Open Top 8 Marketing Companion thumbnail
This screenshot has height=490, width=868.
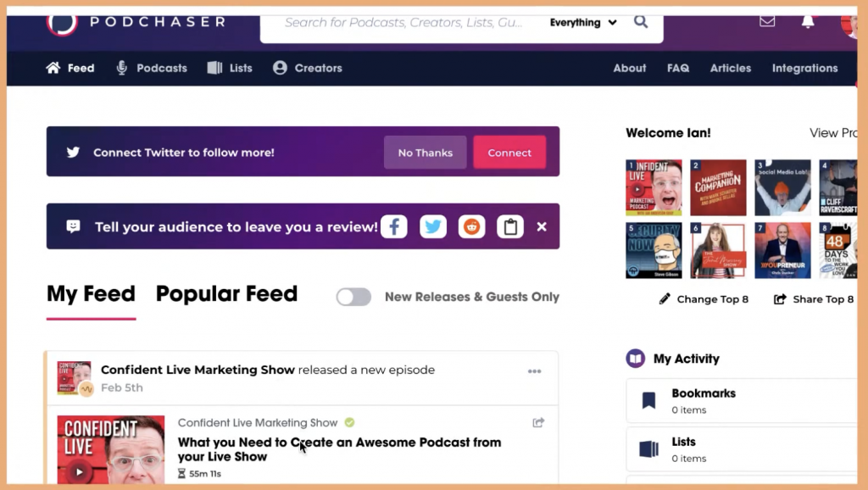tap(718, 187)
